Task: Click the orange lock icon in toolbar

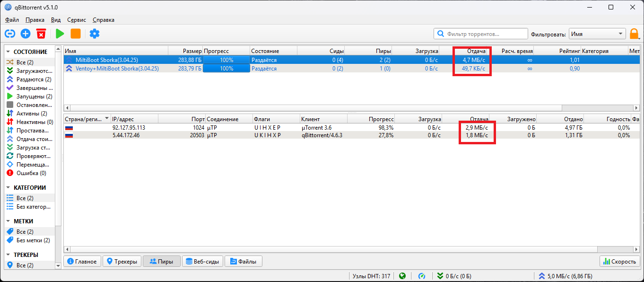Action: click(634, 34)
